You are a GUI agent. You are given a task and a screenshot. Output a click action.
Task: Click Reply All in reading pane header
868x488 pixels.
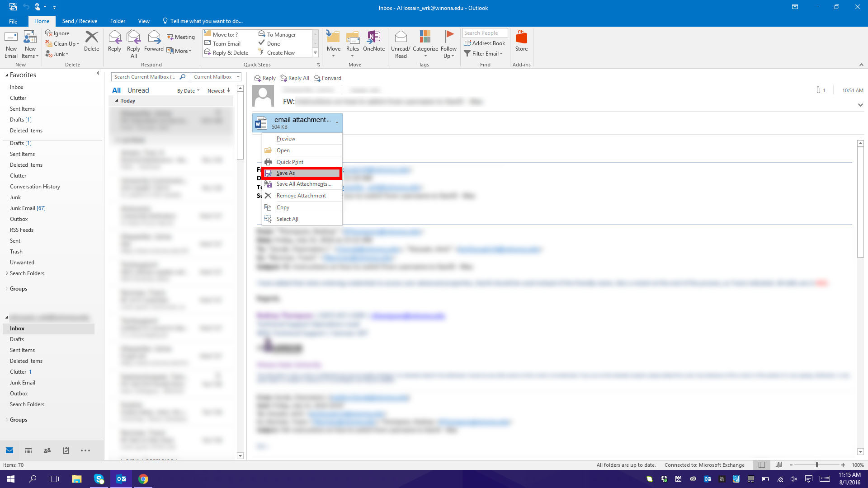pyautogui.click(x=295, y=78)
